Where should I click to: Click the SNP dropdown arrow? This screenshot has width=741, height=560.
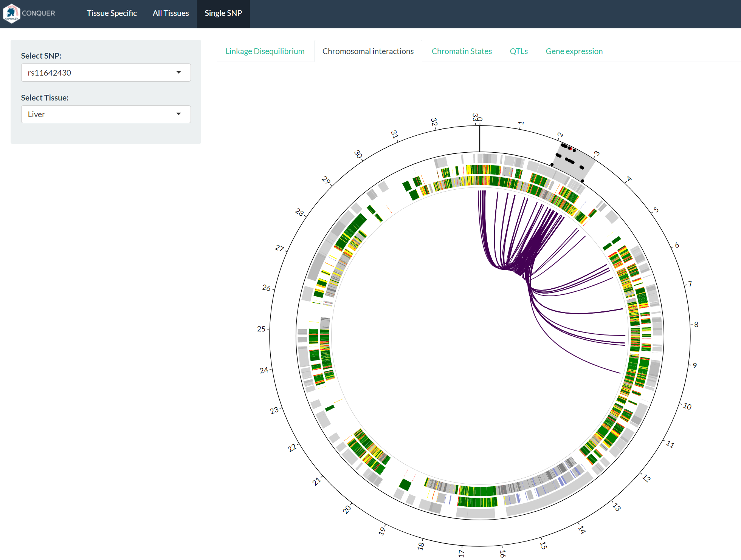point(178,72)
